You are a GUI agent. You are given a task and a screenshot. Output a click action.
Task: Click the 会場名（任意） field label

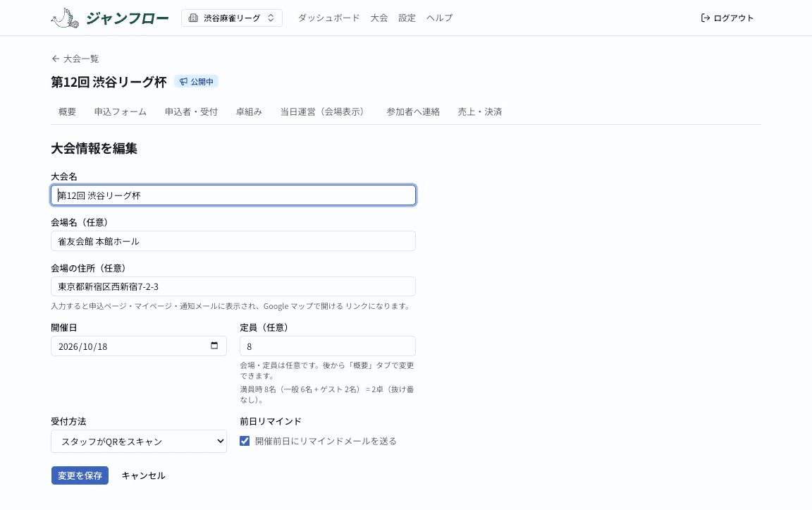point(81,222)
